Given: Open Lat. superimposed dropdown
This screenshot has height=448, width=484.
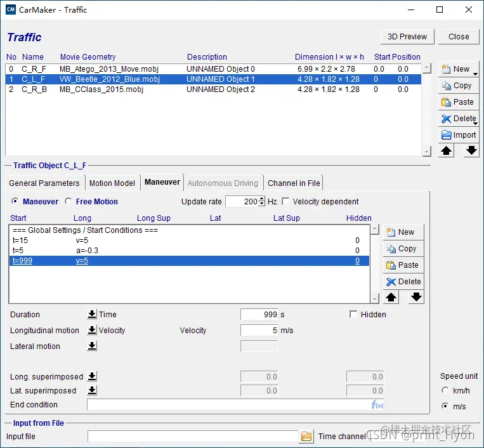Looking at the screenshot, I should [x=92, y=390].
